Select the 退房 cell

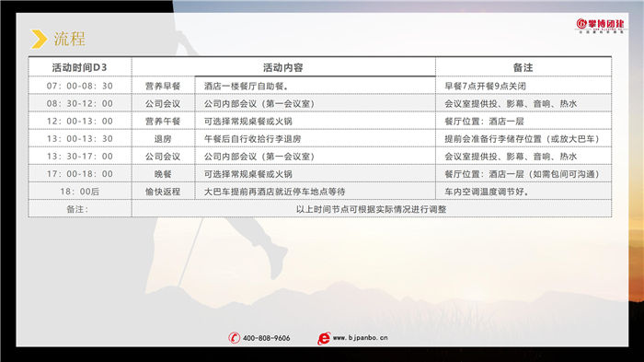coord(163,139)
